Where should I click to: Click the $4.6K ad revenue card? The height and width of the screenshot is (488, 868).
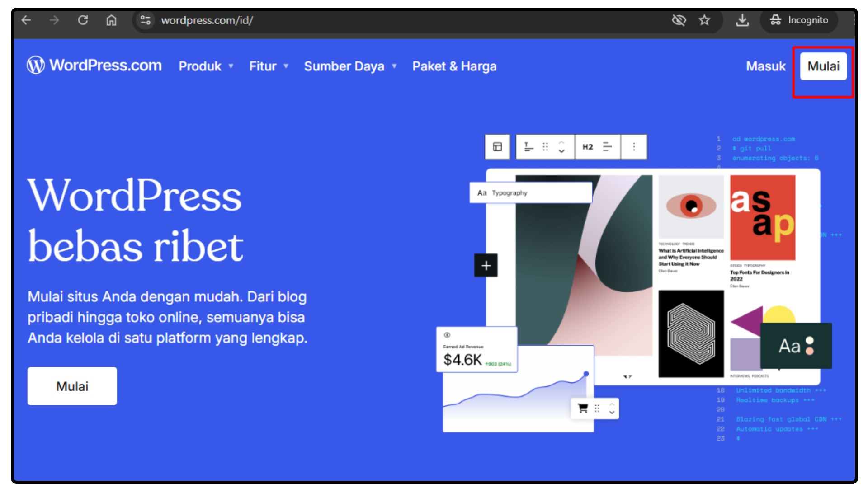tap(477, 350)
